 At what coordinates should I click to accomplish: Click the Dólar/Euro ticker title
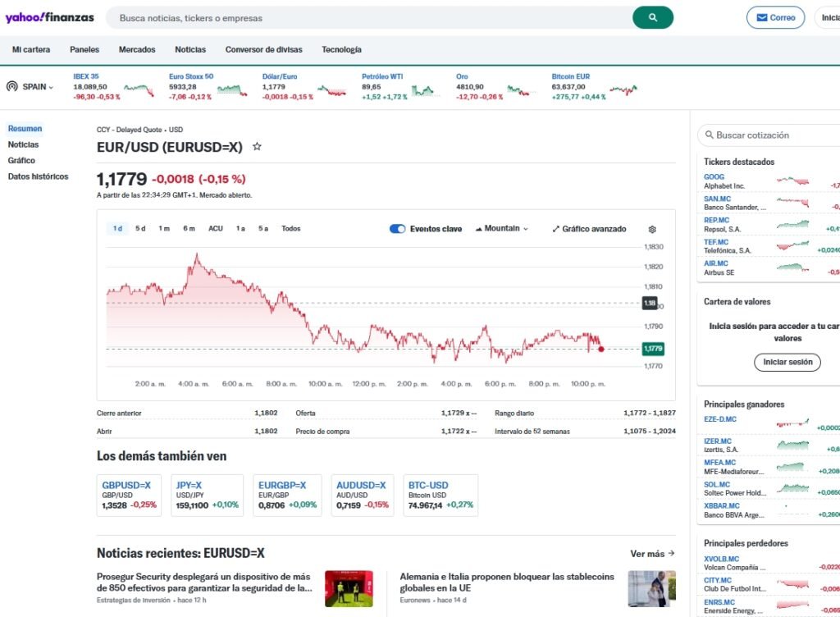click(x=279, y=76)
